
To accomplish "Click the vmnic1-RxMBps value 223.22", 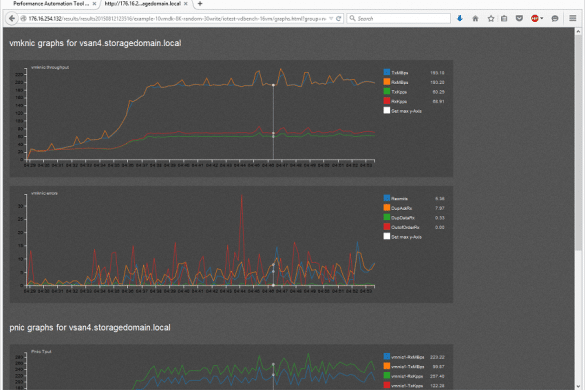I will (x=437, y=358).
